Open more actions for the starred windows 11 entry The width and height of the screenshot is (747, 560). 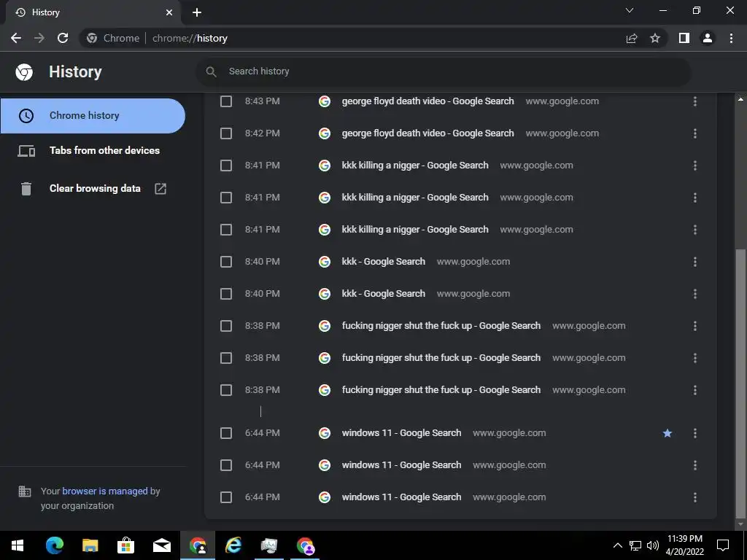pyautogui.click(x=695, y=433)
